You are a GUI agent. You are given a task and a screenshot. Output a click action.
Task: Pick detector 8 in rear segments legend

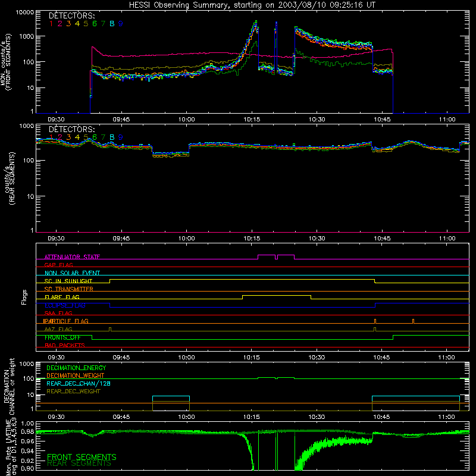pos(112,137)
